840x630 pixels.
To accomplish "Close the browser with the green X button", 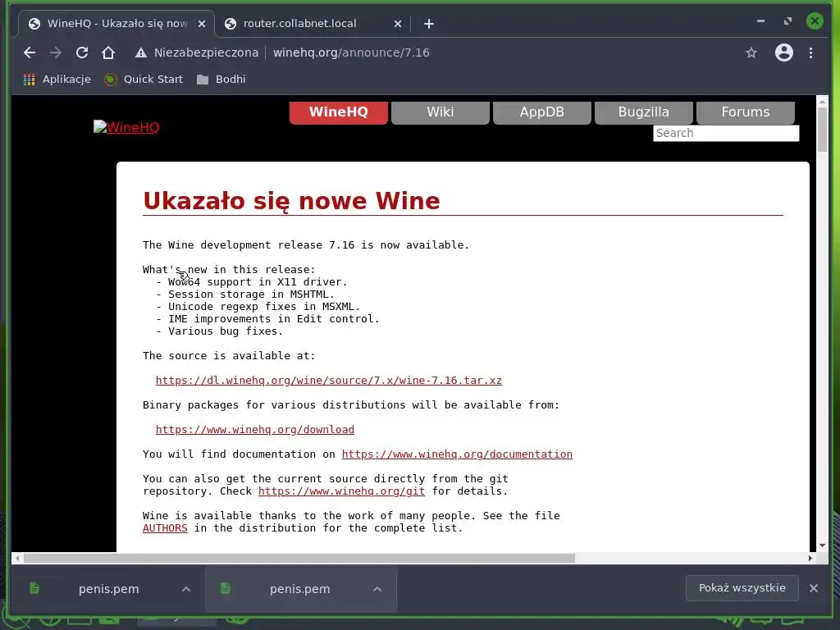I will click(815, 21).
